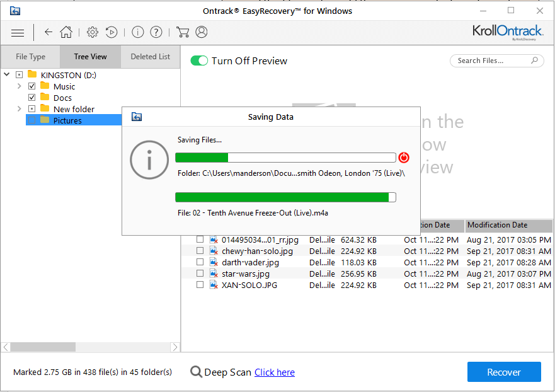
Task: Select the file name darth-vader.jpg
Action: click(x=250, y=262)
